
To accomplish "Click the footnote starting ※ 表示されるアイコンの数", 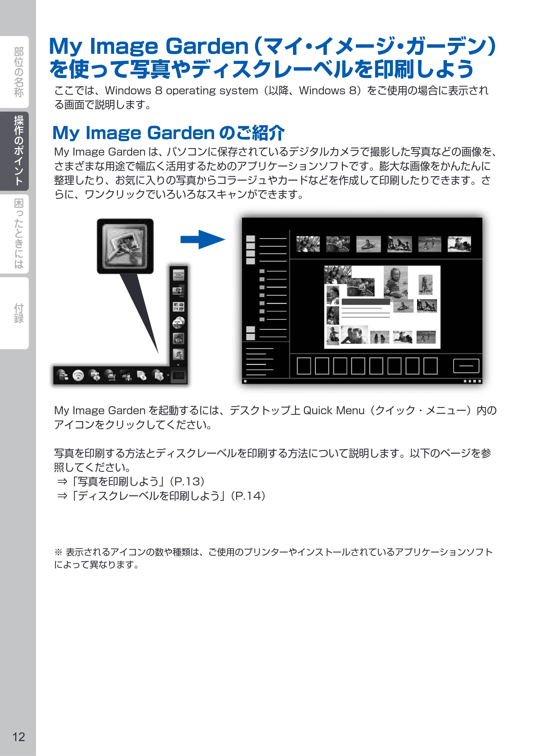I will [273, 558].
